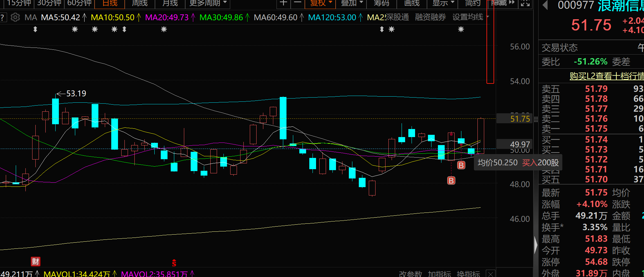The height and width of the screenshot is (277, 644).
Task: Close the volume indicator panel with X
Action: pos(490,274)
